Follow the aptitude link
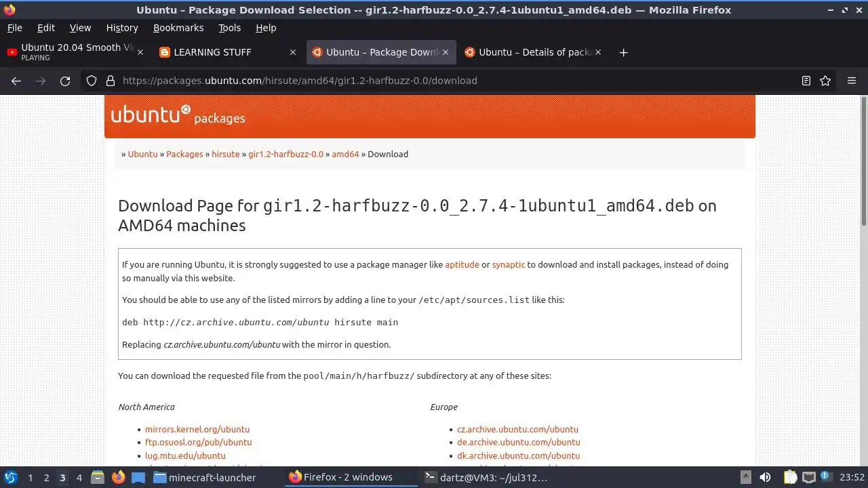 pyautogui.click(x=462, y=264)
